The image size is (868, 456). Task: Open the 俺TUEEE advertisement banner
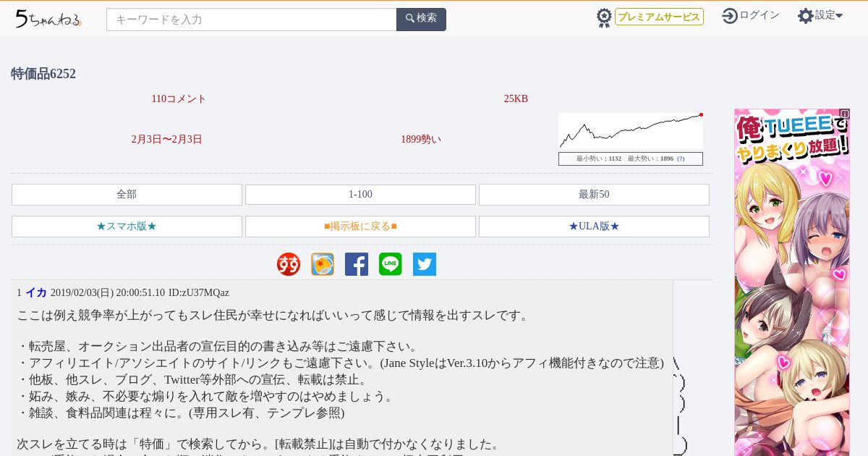click(x=792, y=282)
